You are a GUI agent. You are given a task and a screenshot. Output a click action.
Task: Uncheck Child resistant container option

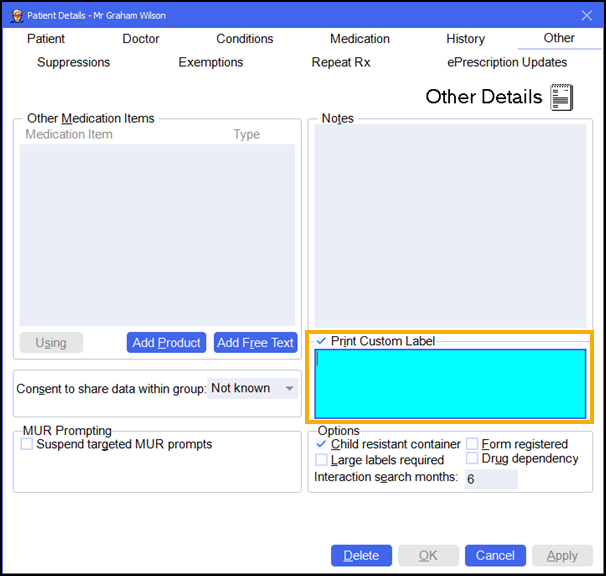point(322,444)
